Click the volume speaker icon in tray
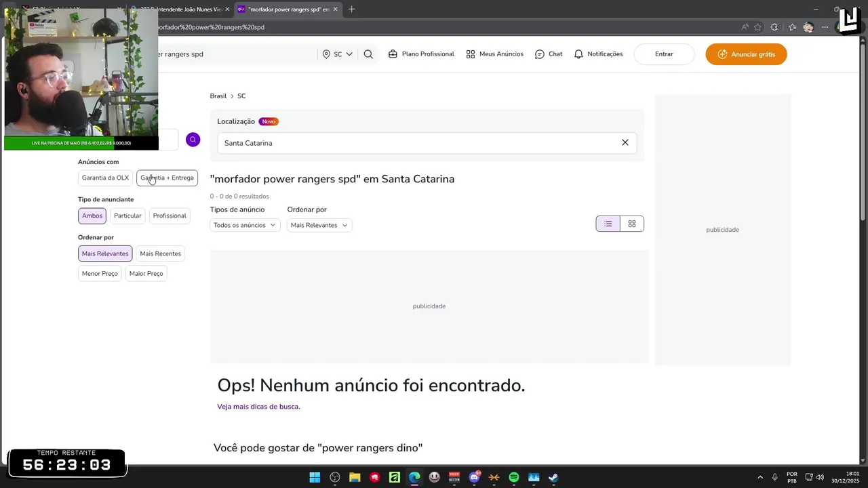Screen dimensions: 868x488 pyautogui.click(x=821, y=477)
